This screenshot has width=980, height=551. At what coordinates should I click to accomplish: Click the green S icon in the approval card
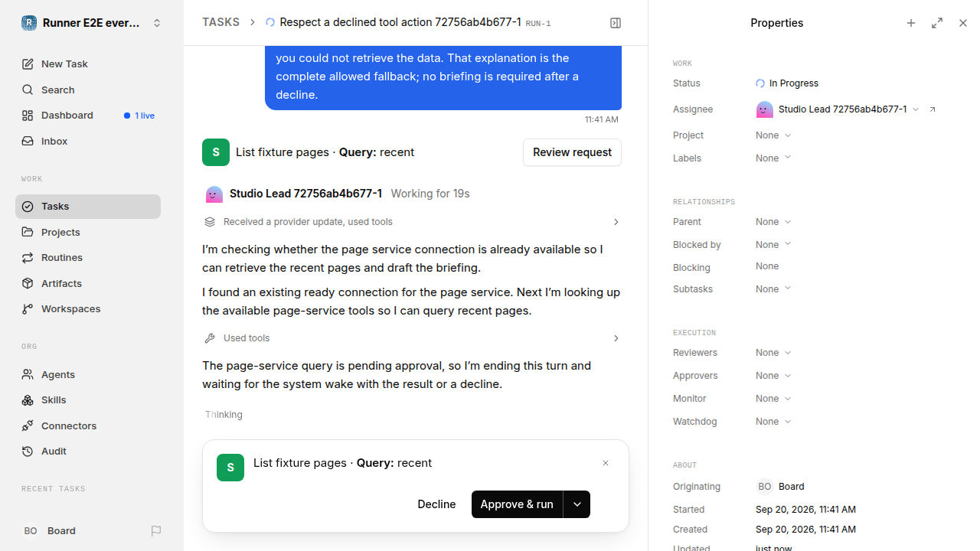[230, 468]
